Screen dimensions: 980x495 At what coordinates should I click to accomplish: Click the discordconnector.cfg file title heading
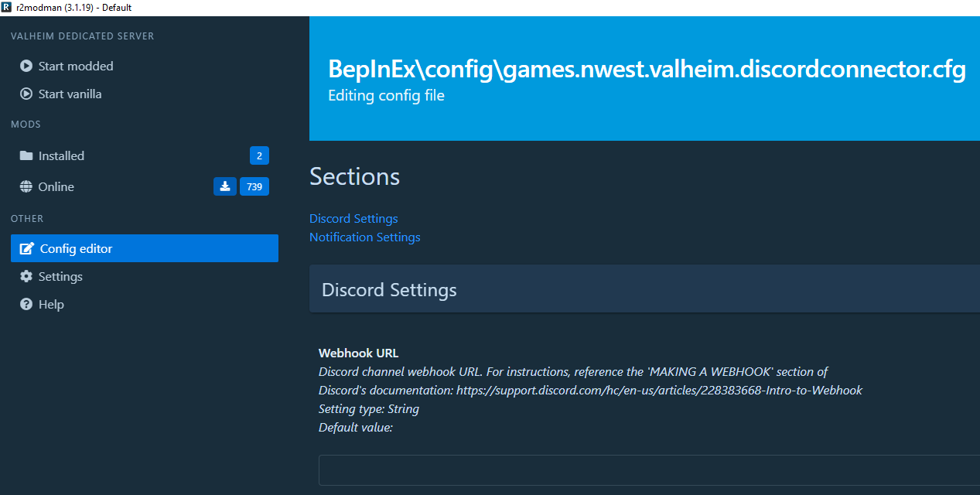(647, 69)
